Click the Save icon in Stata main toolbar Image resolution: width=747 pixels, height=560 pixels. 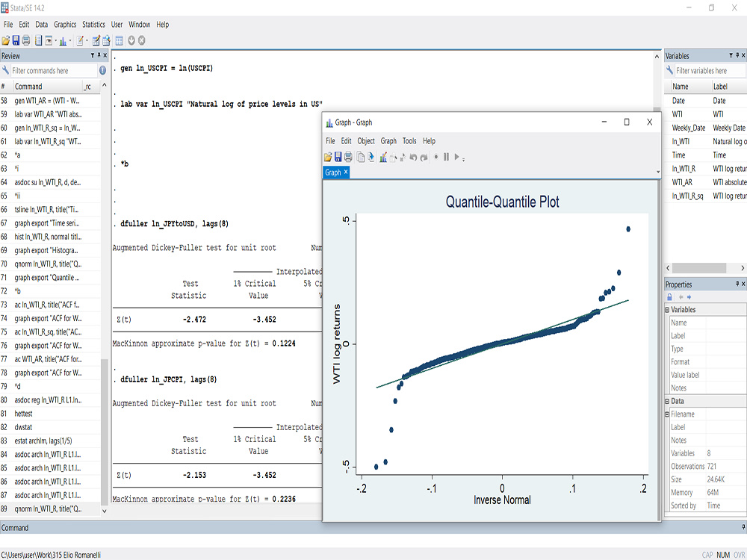point(16,40)
